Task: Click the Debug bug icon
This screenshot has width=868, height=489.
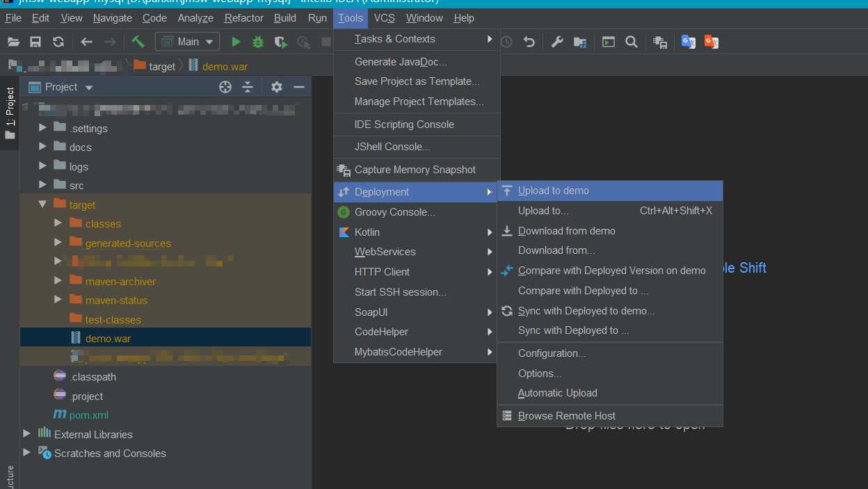Action: click(258, 42)
